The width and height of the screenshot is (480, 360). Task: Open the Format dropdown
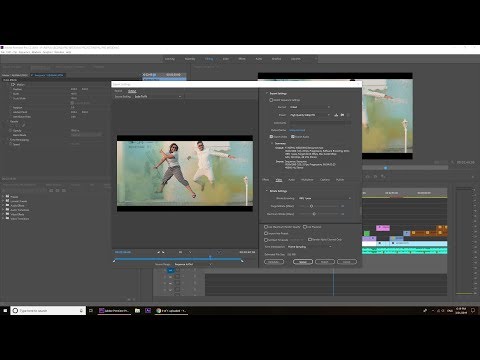pos(310,107)
